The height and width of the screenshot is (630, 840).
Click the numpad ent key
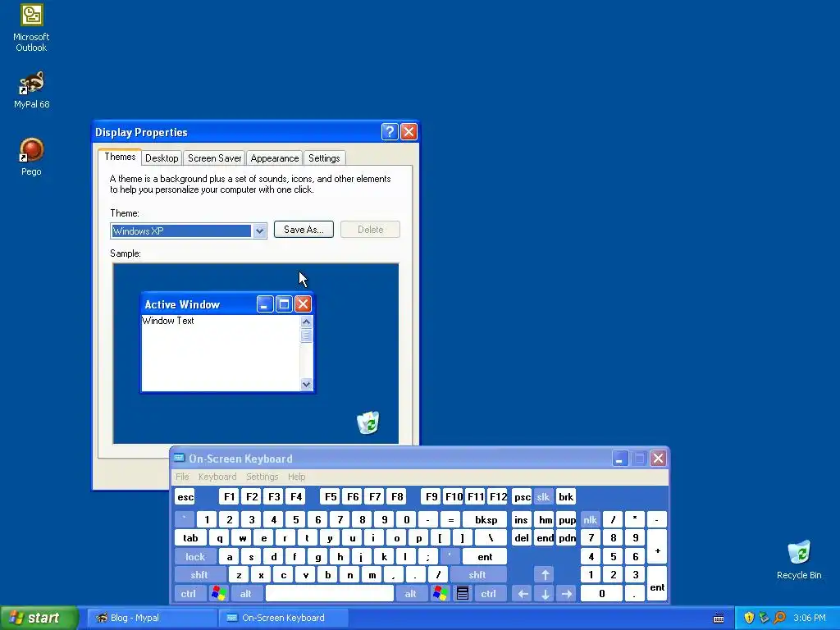point(657,584)
